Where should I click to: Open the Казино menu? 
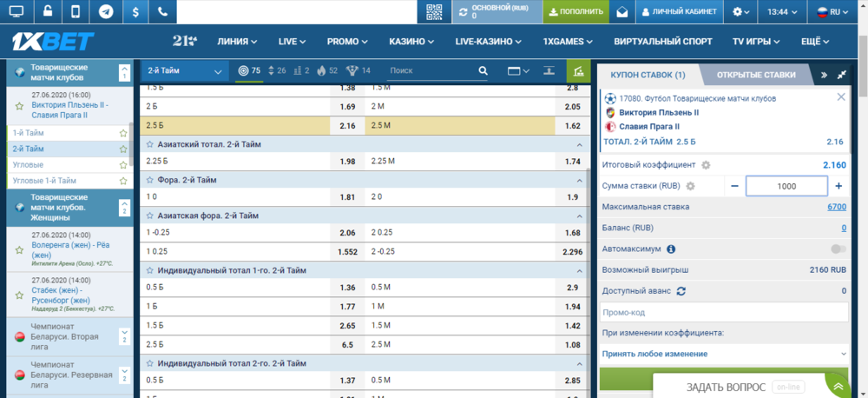411,42
